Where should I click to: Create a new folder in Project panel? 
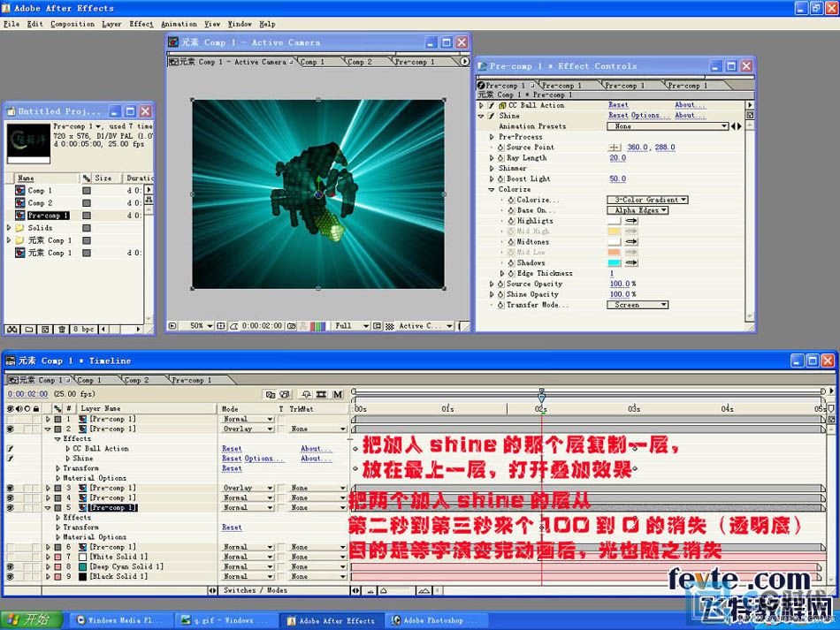[x=29, y=330]
